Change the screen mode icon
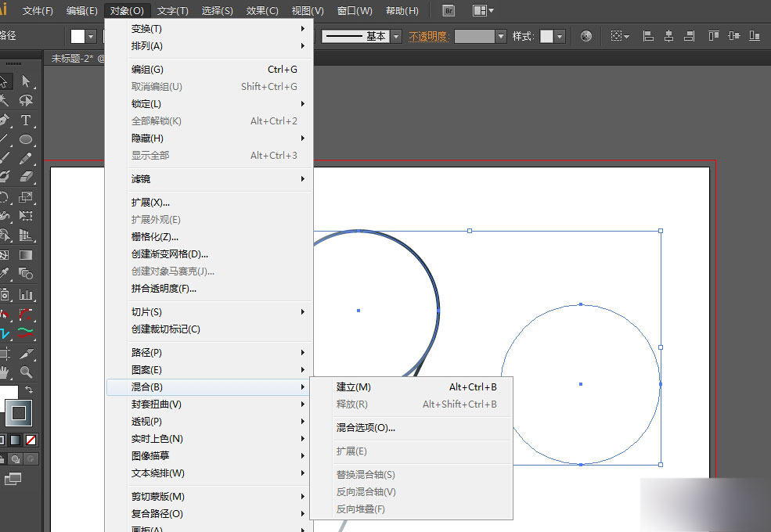The height and width of the screenshot is (532, 771). click(x=13, y=478)
